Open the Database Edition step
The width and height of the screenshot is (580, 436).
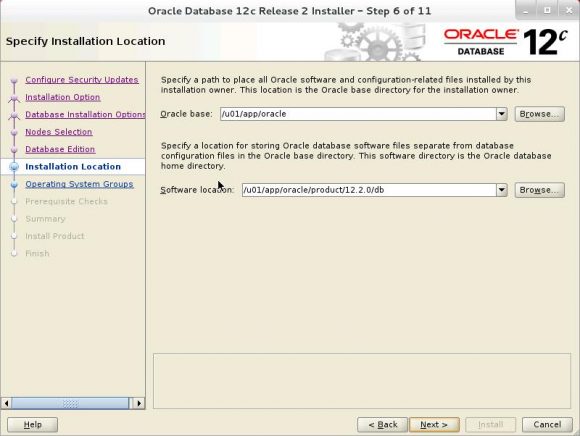pos(60,149)
